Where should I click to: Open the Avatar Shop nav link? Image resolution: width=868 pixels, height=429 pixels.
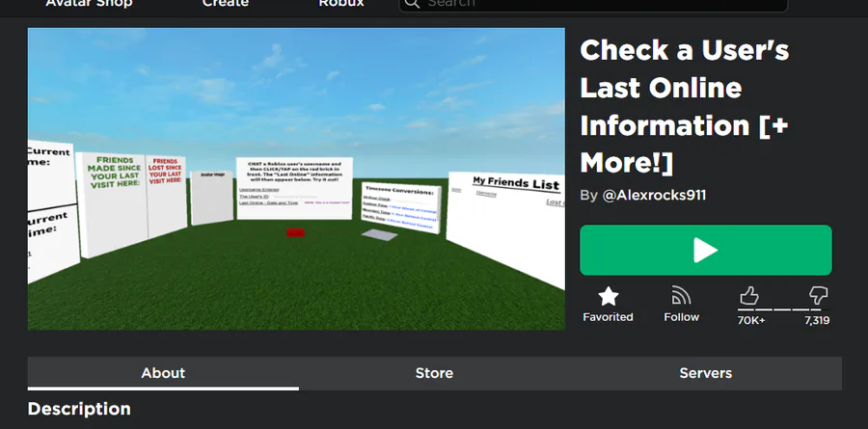(x=89, y=3)
